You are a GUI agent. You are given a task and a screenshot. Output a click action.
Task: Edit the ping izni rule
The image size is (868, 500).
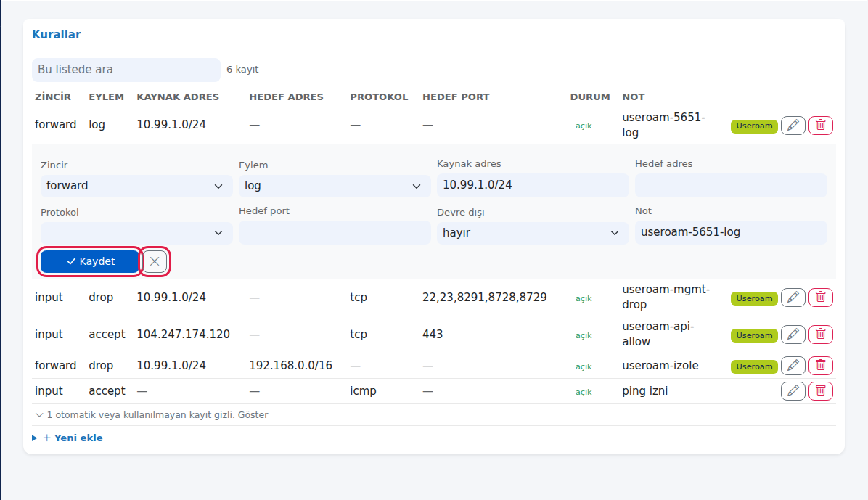pyautogui.click(x=793, y=391)
